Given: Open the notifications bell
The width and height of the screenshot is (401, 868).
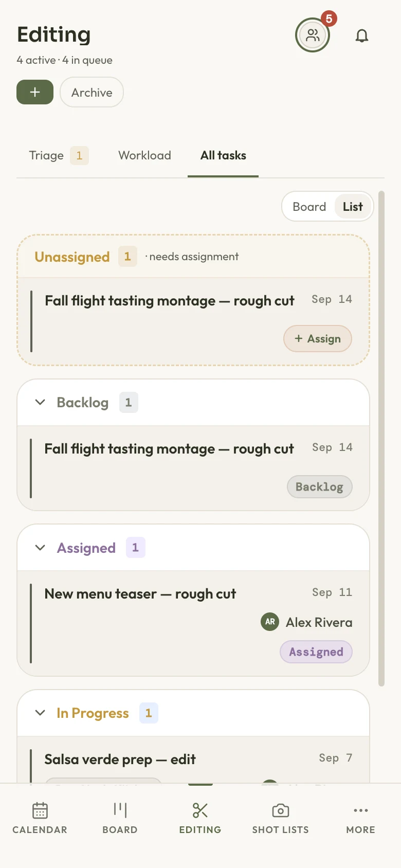Looking at the screenshot, I should pyautogui.click(x=362, y=35).
